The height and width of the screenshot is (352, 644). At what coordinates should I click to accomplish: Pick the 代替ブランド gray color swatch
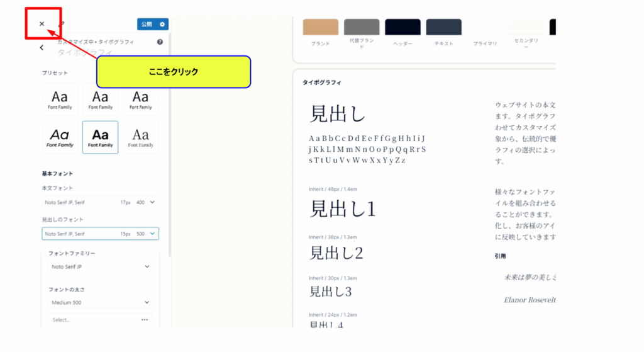pos(362,26)
